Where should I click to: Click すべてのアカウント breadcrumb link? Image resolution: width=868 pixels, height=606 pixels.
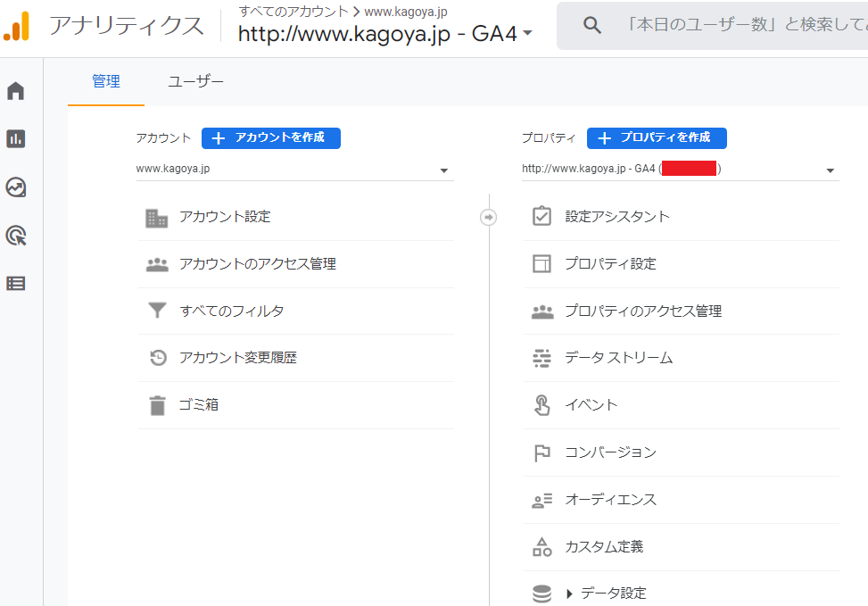click(293, 11)
